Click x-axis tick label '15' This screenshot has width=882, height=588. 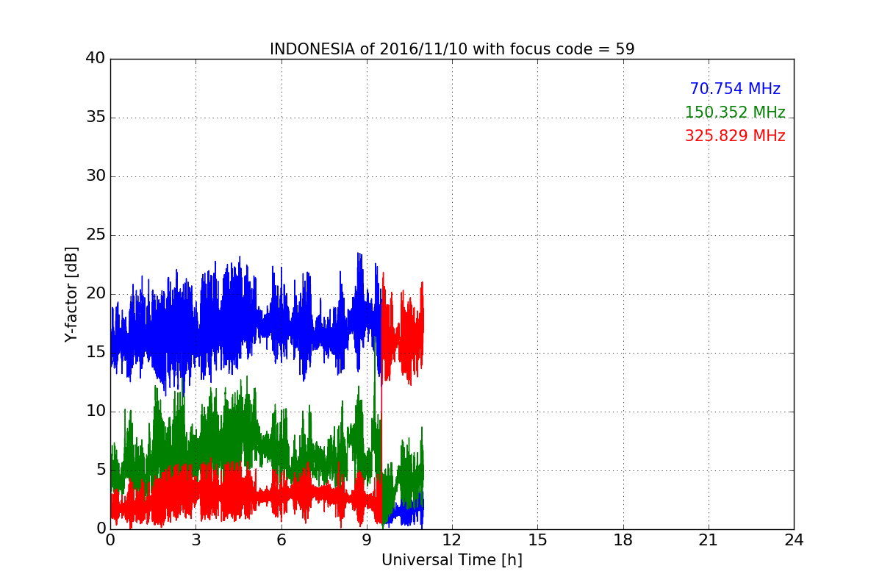[x=537, y=540]
